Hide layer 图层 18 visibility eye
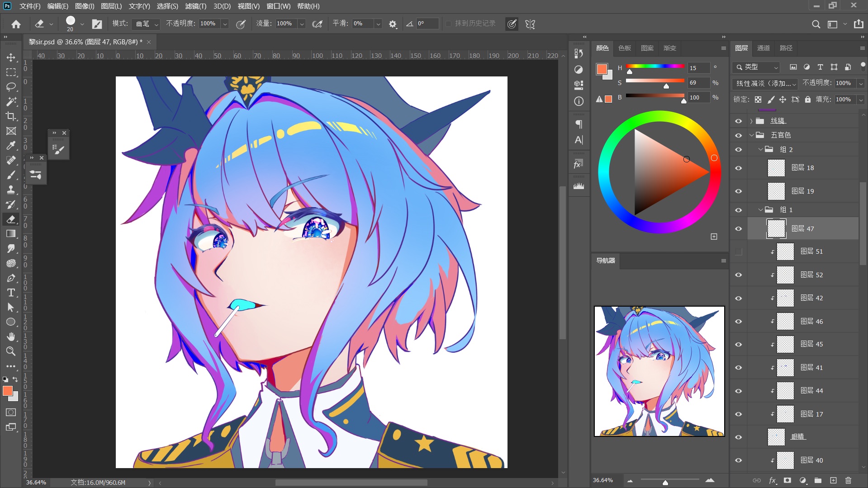Image resolution: width=868 pixels, height=488 pixels. (739, 168)
